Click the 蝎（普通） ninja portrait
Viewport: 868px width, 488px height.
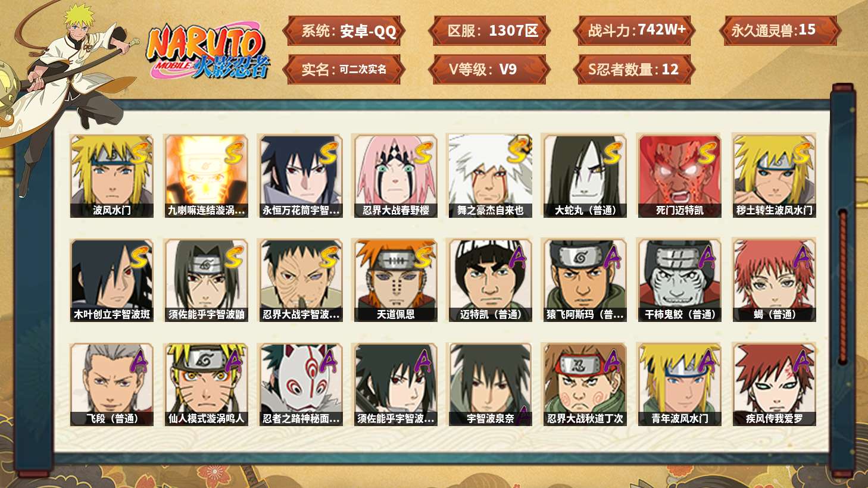(x=774, y=280)
